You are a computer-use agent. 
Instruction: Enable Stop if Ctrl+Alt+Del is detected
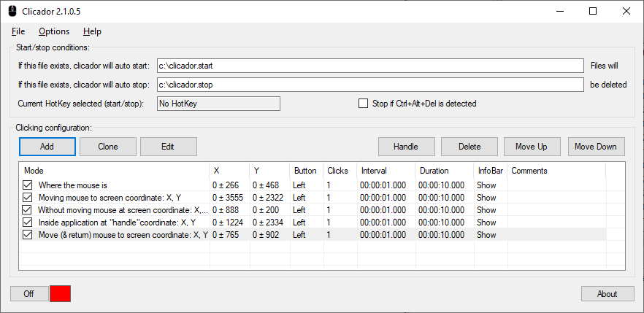click(363, 104)
